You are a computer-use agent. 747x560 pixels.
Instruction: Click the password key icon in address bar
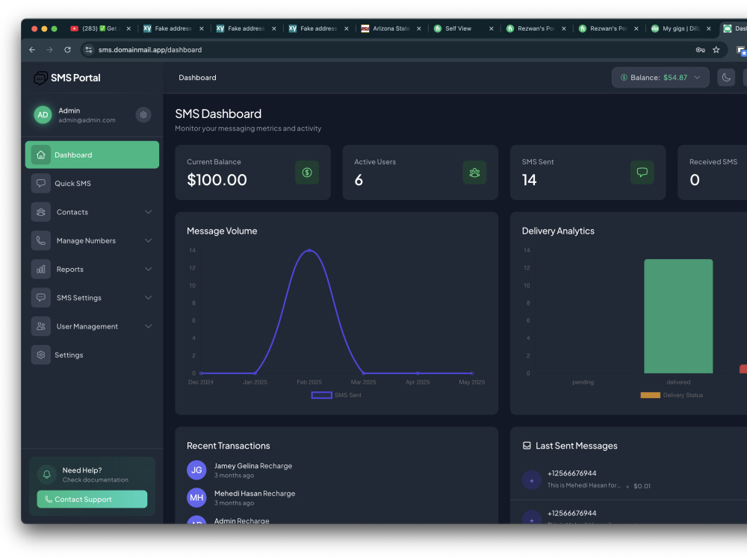click(701, 49)
